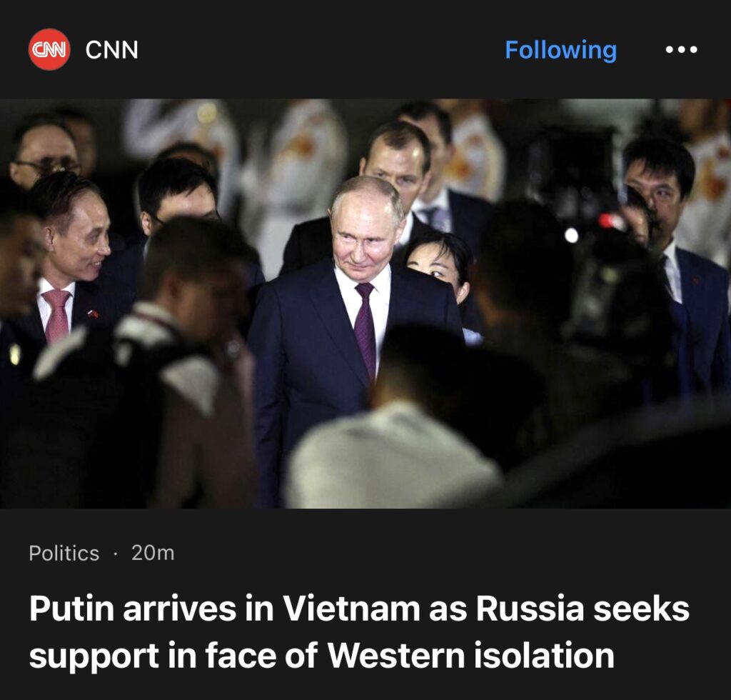Image resolution: width=731 pixels, height=700 pixels.
Task: Open the CNN channel name link
Action: [x=112, y=49]
